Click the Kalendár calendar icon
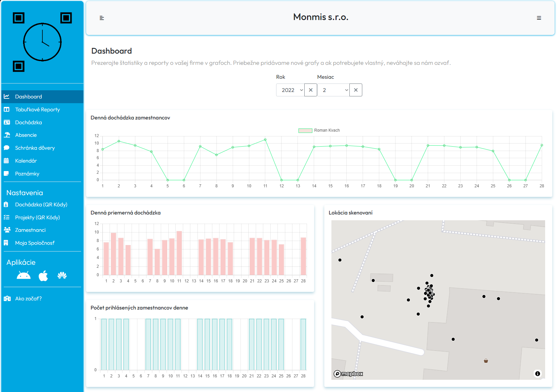This screenshot has height=392, width=557. pyautogui.click(x=6, y=161)
